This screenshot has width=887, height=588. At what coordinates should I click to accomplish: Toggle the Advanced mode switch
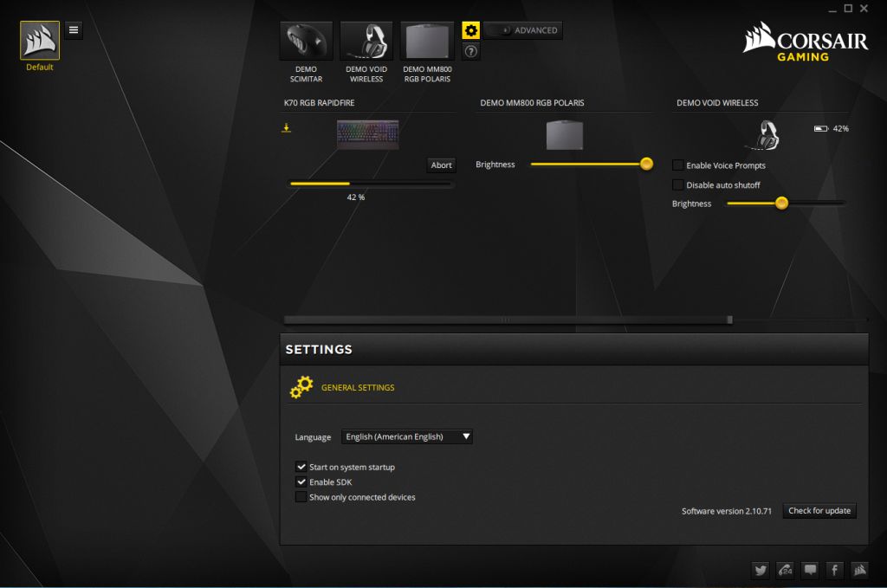(523, 30)
